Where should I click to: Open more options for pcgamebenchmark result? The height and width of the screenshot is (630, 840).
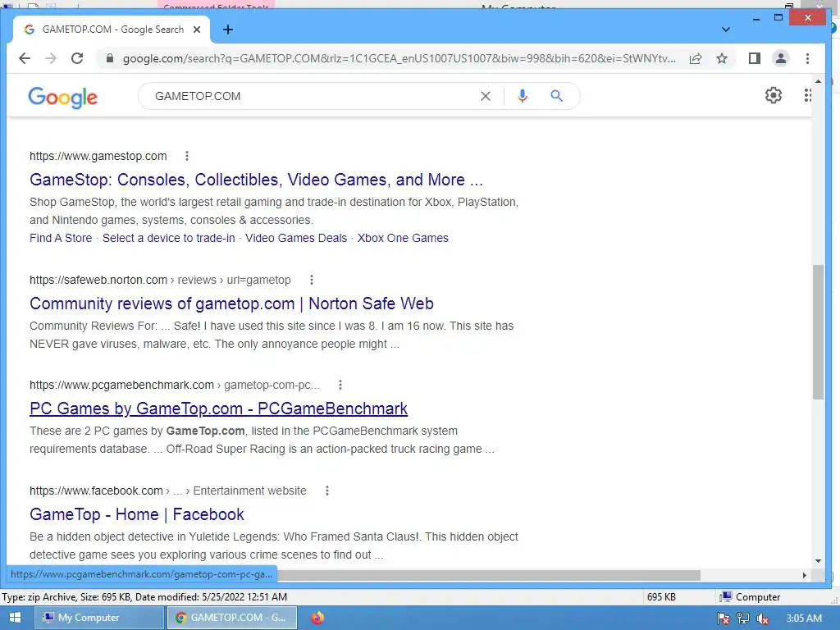point(340,385)
